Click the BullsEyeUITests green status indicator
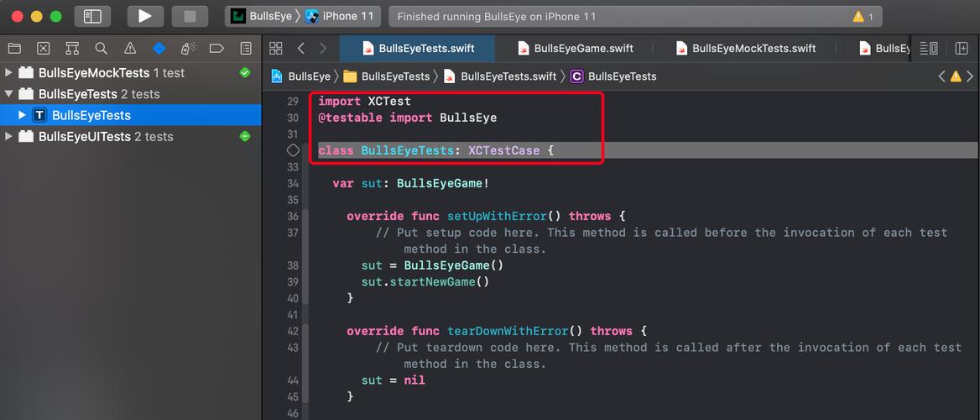 (245, 136)
